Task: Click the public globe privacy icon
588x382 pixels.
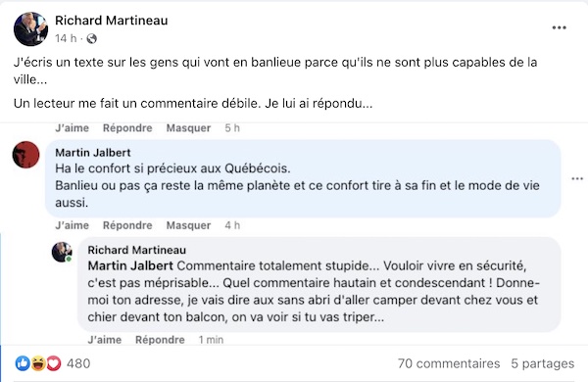Action: click(x=91, y=38)
